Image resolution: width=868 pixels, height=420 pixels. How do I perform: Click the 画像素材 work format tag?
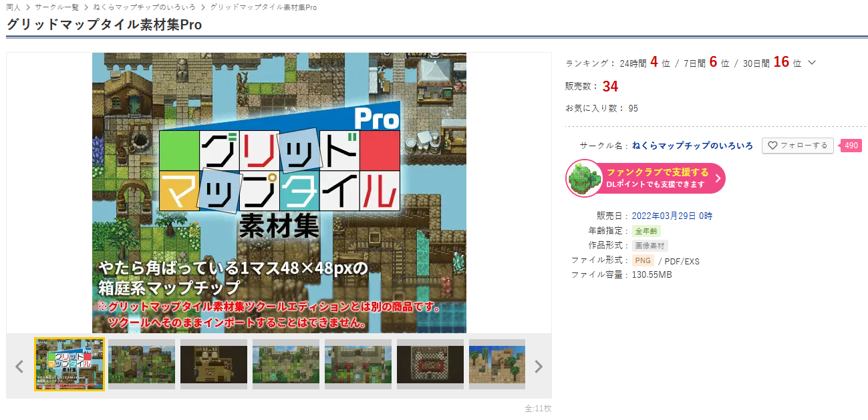[650, 245]
